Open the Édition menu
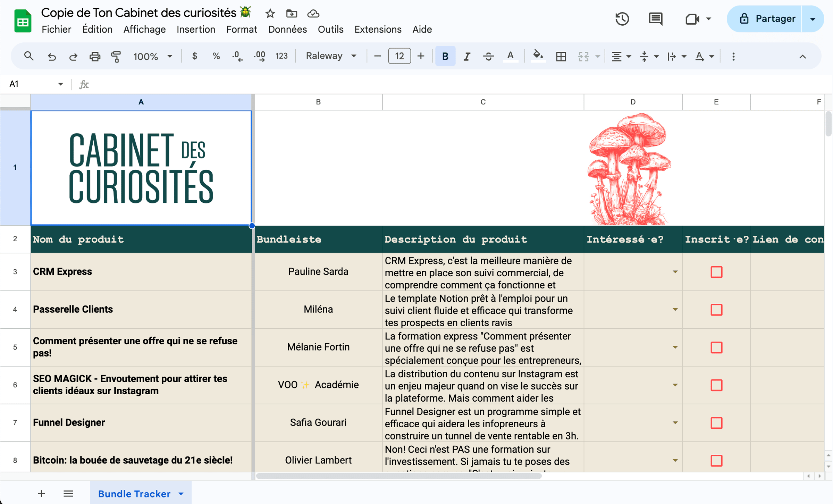The height and width of the screenshot is (504, 833). pyautogui.click(x=97, y=30)
